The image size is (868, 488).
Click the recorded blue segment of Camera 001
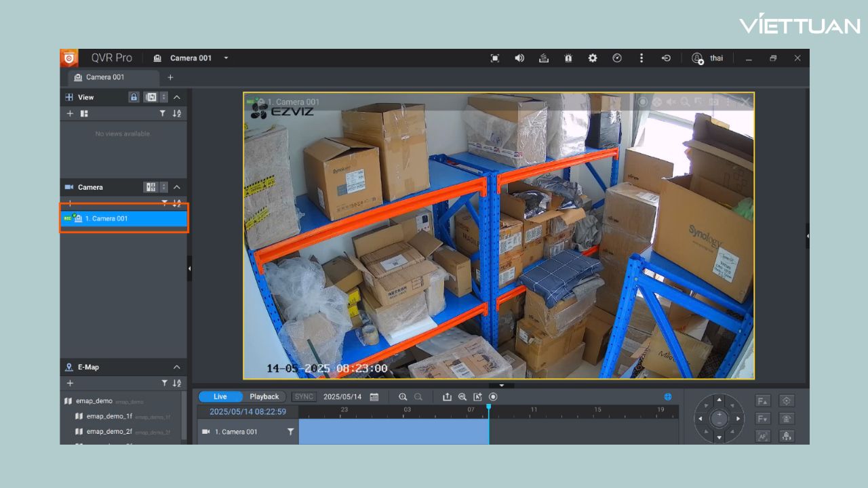393,432
